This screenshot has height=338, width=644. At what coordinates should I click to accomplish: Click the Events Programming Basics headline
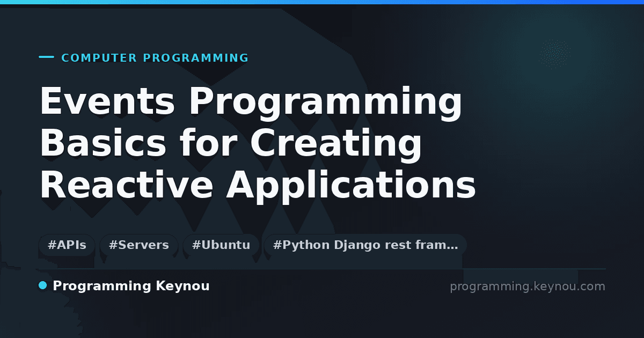(x=258, y=144)
